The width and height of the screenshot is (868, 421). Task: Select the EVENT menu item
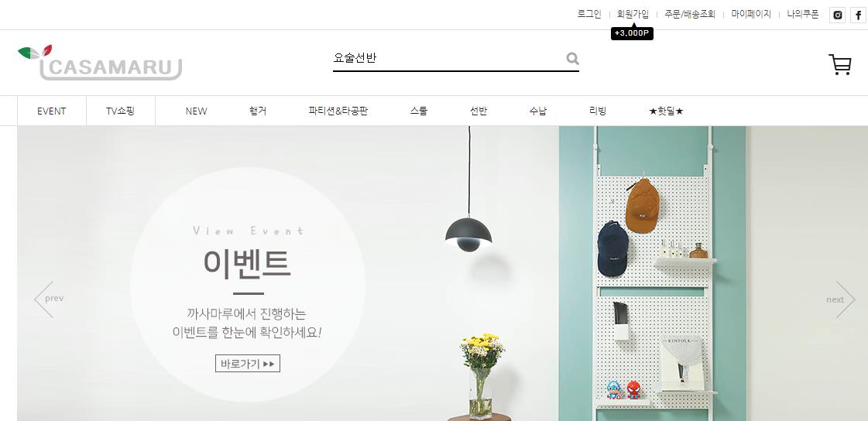[51, 111]
